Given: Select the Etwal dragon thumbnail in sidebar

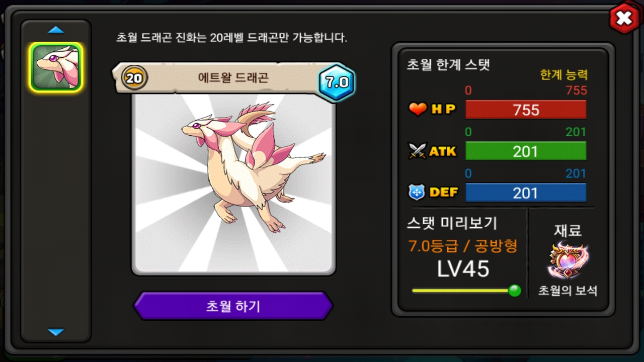Looking at the screenshot, I should 56,67.
